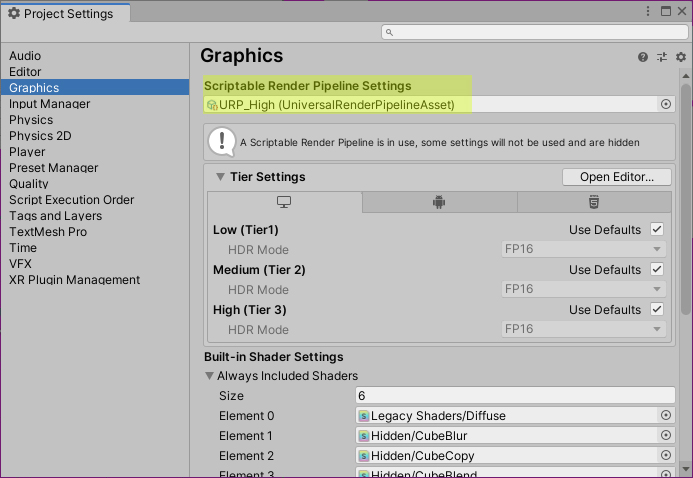
Task: Open object picker for Hidden/CubeCopy shader
Action: point(666,456)
